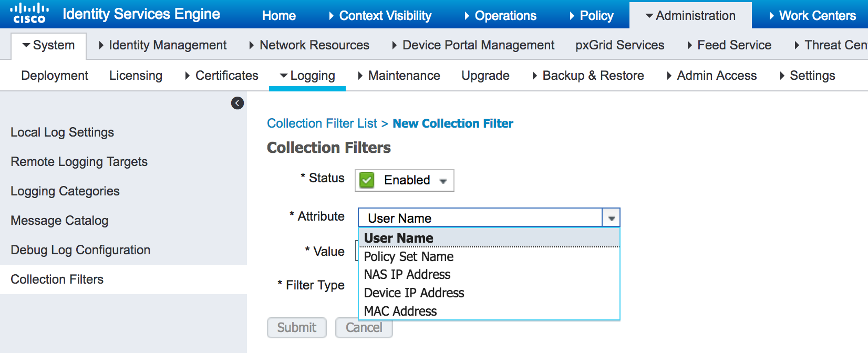Click the Home navigation item
This screenshot has width=868, height=353.
click(x=278, y=16)
